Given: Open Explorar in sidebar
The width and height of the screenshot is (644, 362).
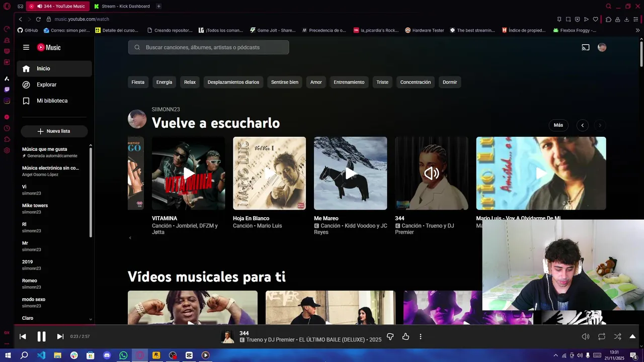Looking at the screenshot, I should [54, 84].
